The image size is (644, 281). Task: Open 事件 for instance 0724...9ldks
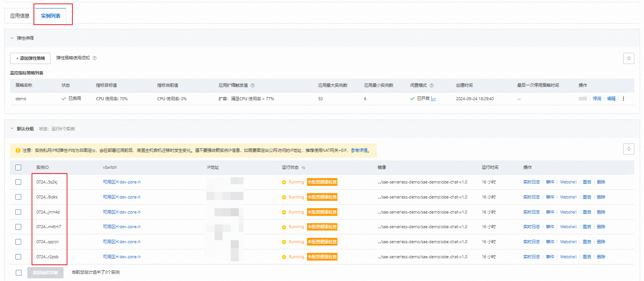[550, 197]
